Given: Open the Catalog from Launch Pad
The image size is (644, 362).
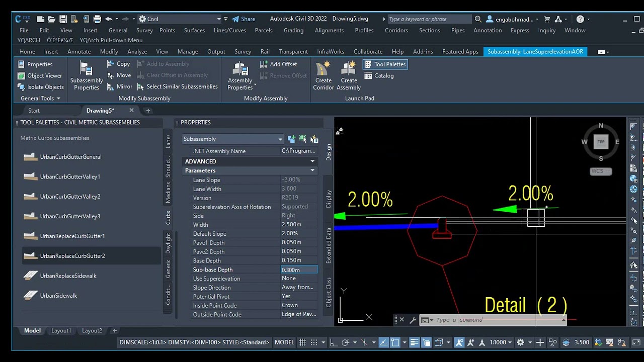Looking at the screenshot, I should (379, 75).
